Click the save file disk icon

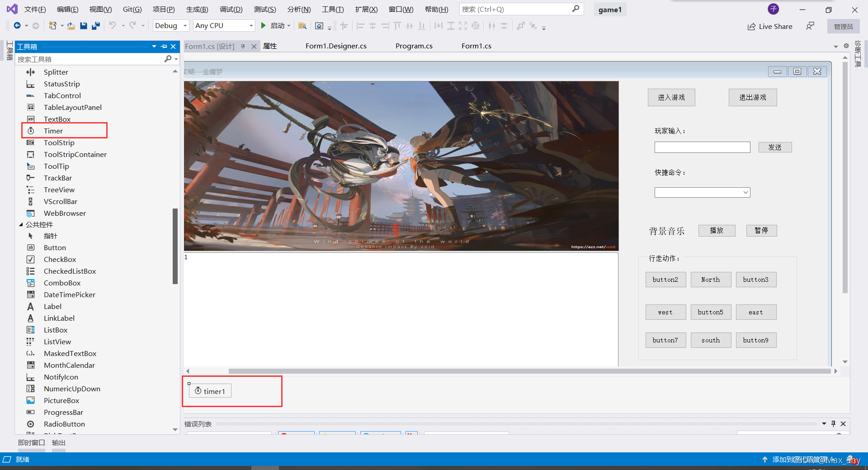83,26
